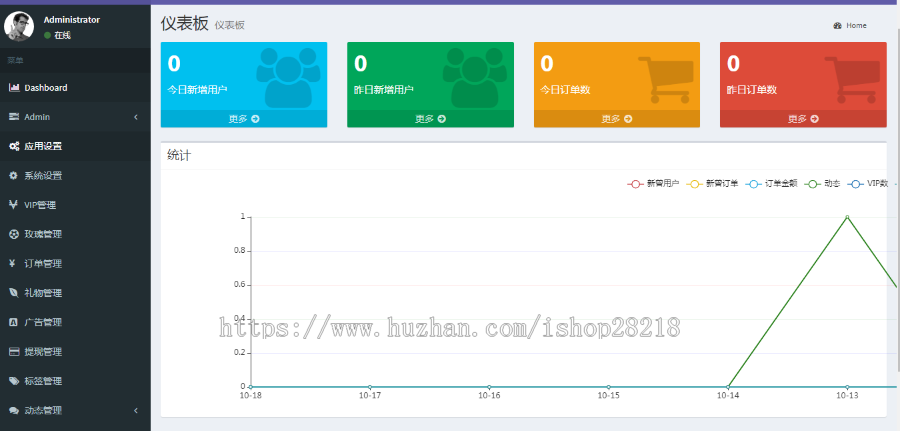Open the Dashboard chart icon in sidebar
The image size is (900, 431).
click(14, 88)
